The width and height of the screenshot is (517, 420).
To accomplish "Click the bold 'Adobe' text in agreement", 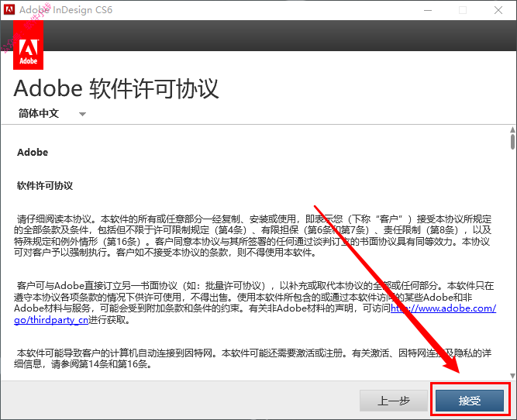I will click(x=33, y=153).
